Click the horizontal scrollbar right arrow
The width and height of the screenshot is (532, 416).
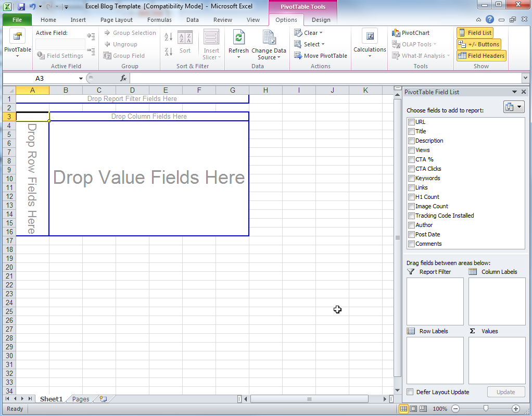(x=385, y=399)
